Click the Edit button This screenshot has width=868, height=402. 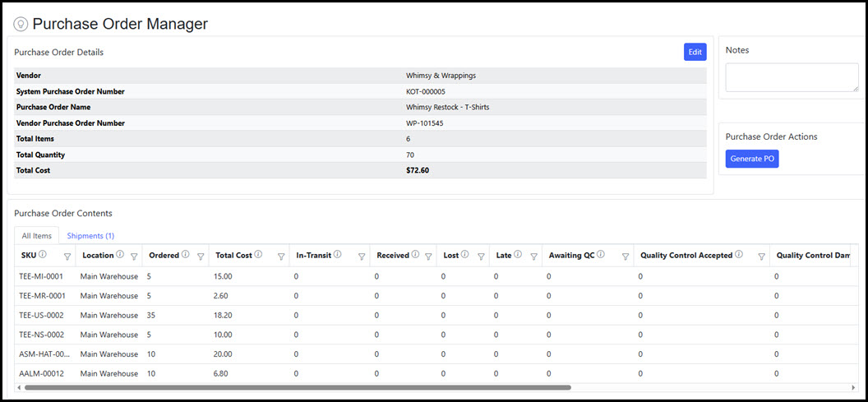pyautogui.click(x=695, y=52)
